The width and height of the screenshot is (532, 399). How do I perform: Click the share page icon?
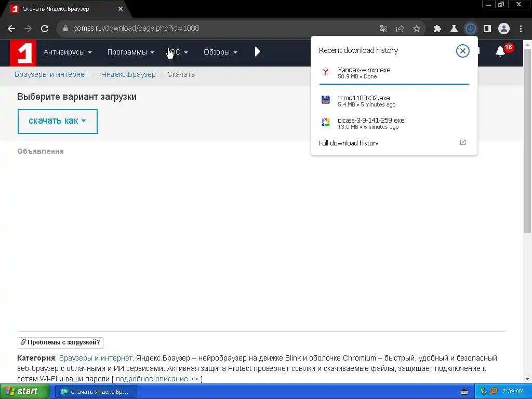(x=400, y=29)
